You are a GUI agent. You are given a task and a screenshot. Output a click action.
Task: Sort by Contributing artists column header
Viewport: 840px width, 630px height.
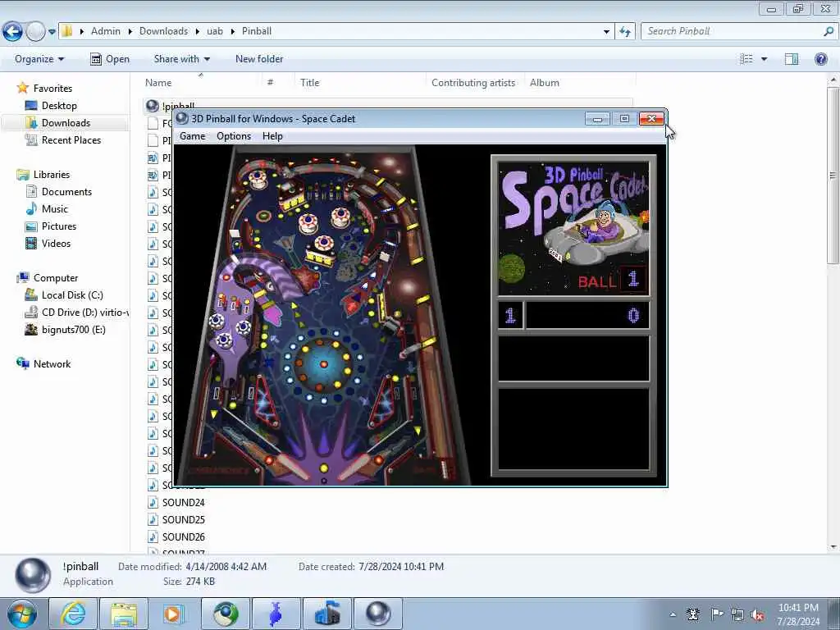click(x=473, y=83)
